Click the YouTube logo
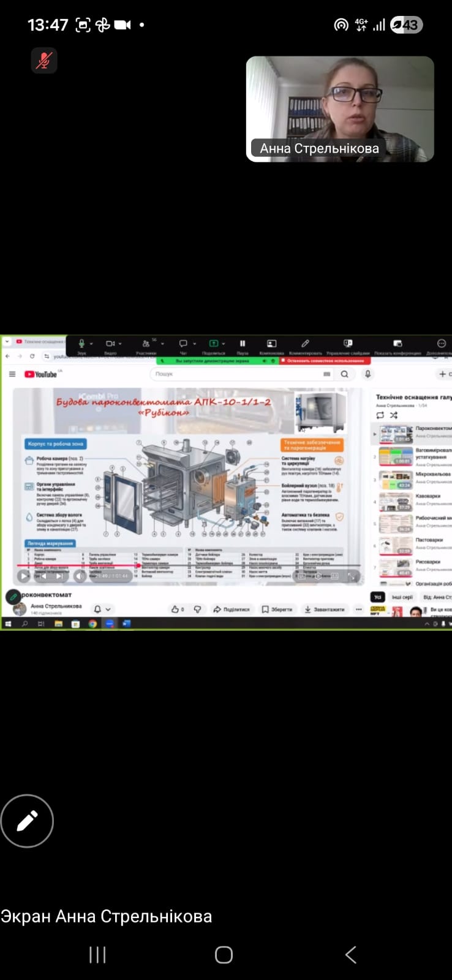Image resolution: width=452 pixels, height=980 pixels. pyautogui.click(x=41, y=374)
